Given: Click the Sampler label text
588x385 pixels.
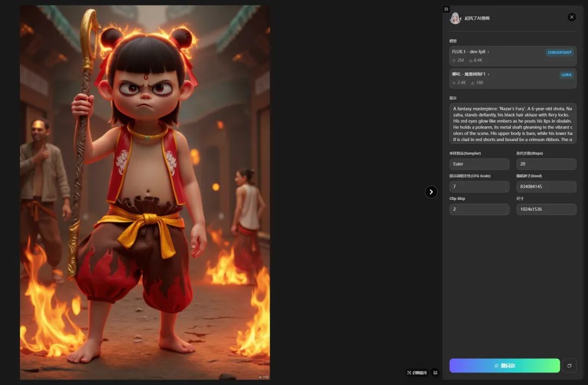Looking at the screenshot, I should click(x=465, y=153).
